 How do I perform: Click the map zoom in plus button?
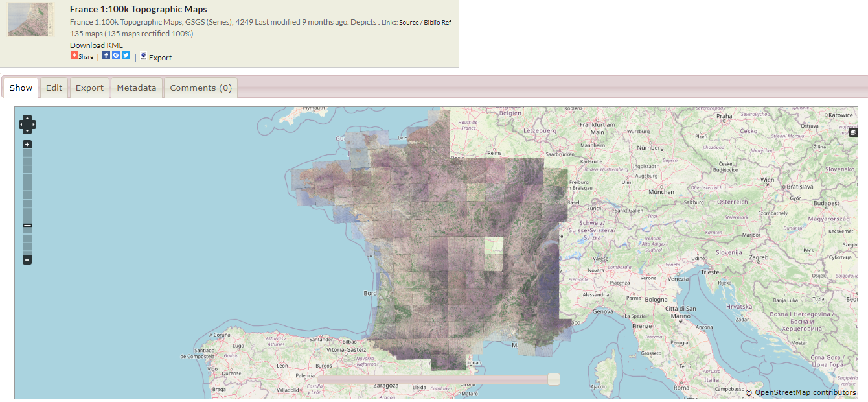[x=27, y=145]
